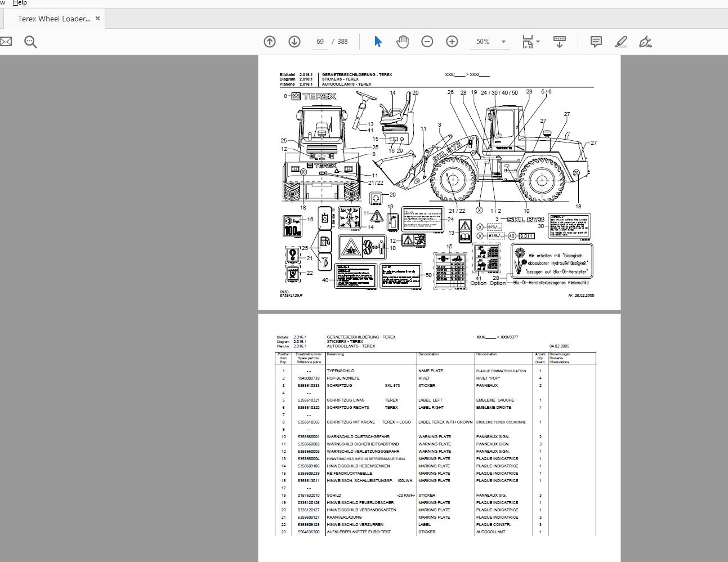Zoom out using the minus icon
Image resolution: width=728 pixels, height=562 pixels.
coord(427,41)
